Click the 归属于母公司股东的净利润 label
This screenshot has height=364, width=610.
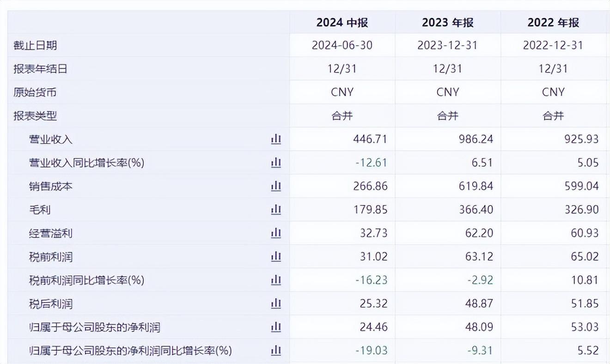pyautogui.click(x=94, y=328)
